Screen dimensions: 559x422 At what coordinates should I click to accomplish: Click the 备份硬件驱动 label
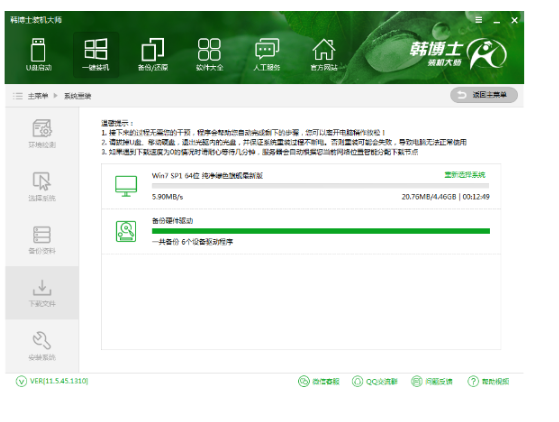[173, 221]
